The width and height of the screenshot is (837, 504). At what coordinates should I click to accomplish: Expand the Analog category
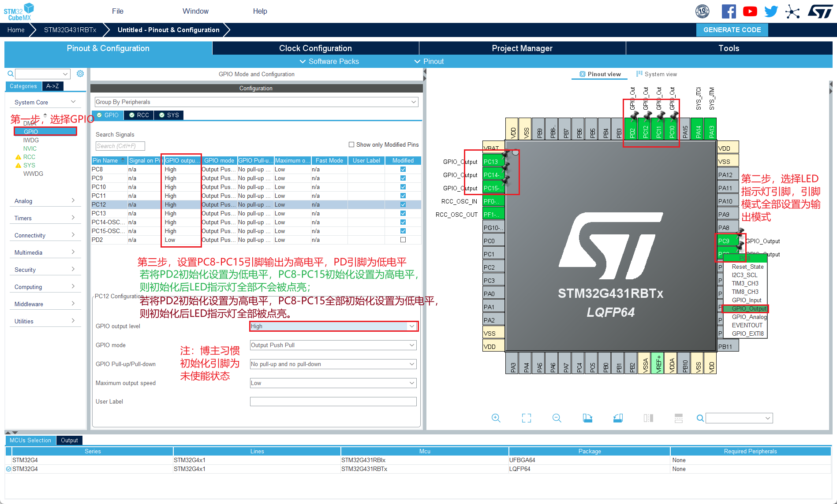tap(45, 201)
